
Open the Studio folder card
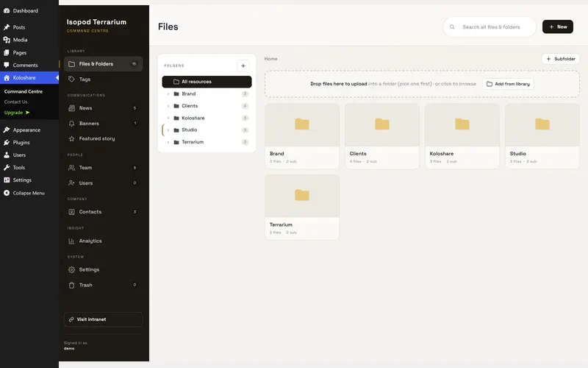542,136
